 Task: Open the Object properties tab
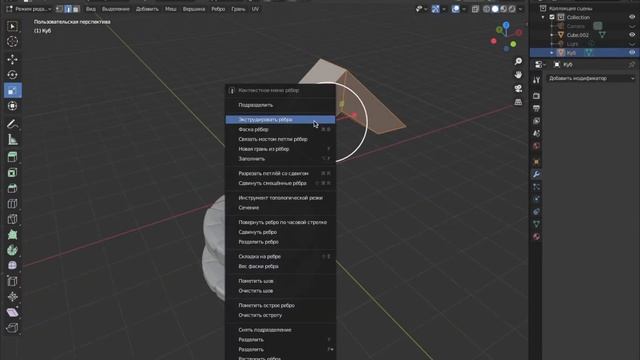tap(536, 162)
